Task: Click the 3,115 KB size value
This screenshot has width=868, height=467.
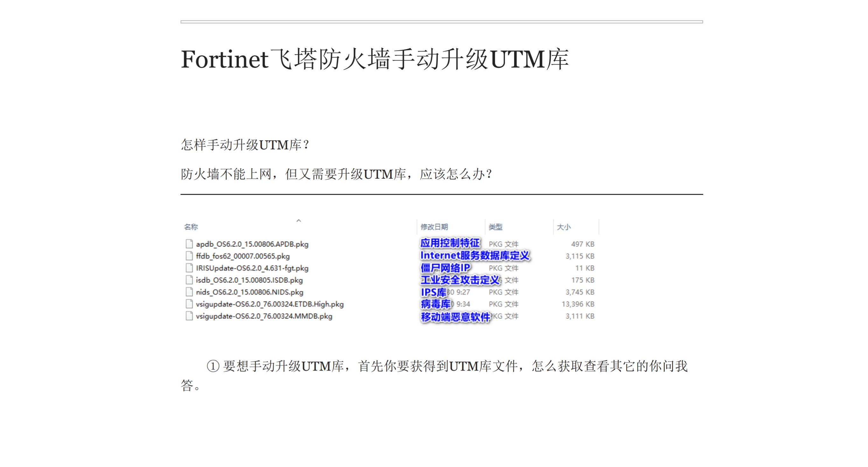Action: pyautogui.click(x=580, y=256)
